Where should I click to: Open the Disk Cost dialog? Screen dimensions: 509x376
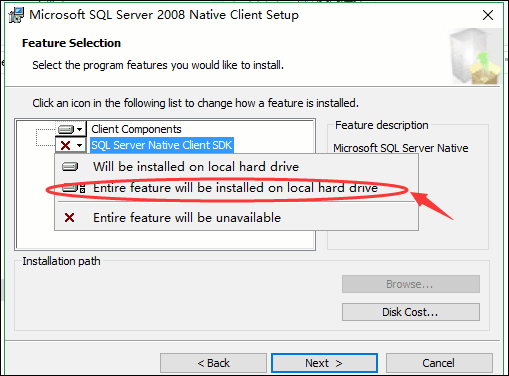pyautogui.click(x=411, y=312)
